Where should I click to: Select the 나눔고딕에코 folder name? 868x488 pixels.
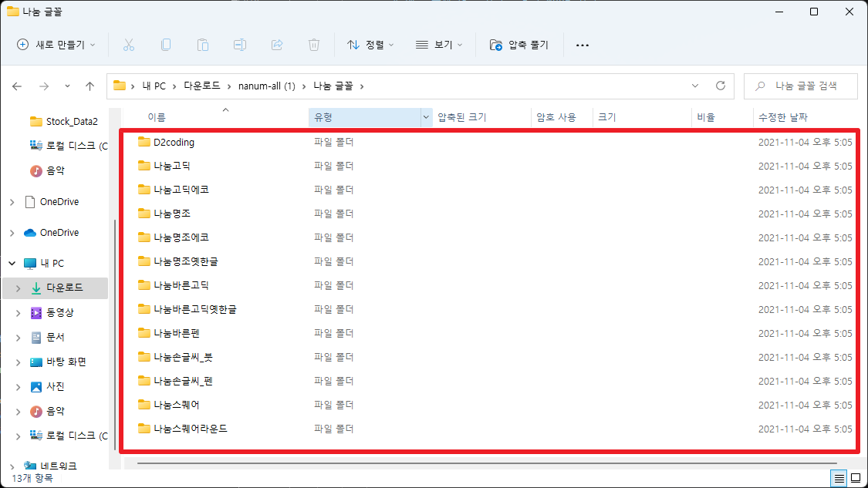[181, 190]
